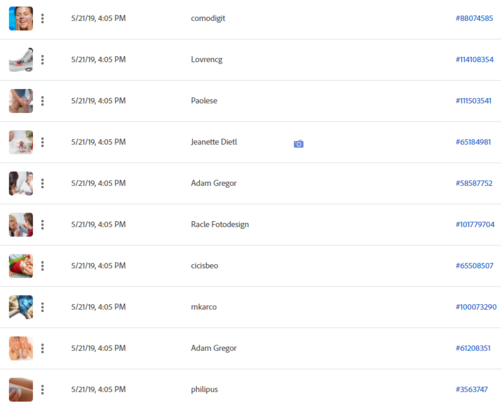Open three-dot menu for Paolese row
This screenshot has width=501, height=410.
pos(42,101)
